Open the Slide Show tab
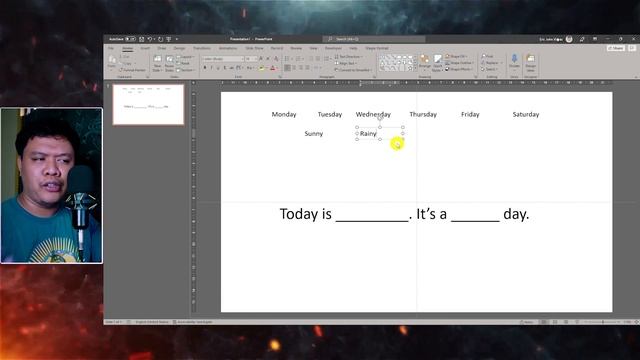The width and height of the screenshot is (640, 360). click(254, 48)
